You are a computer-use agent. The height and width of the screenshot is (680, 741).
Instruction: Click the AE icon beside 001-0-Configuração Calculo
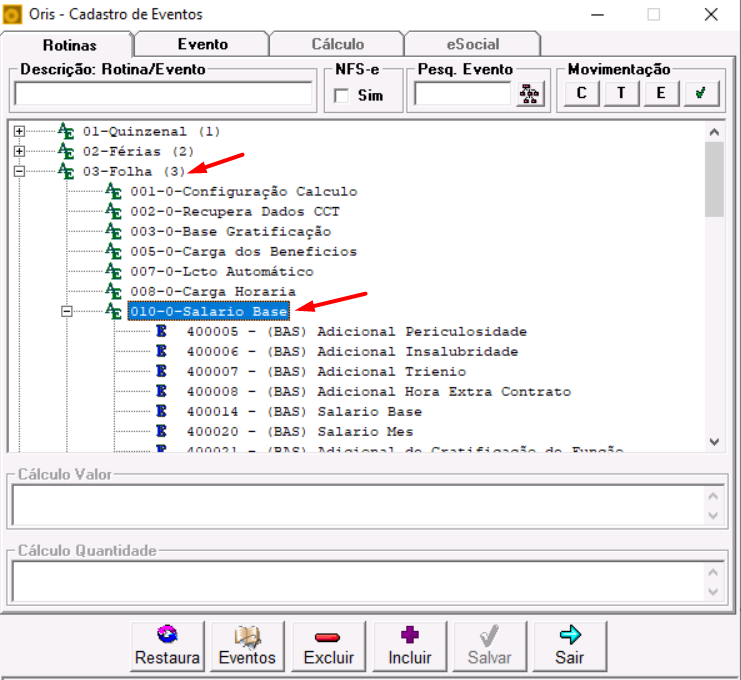pos(113,191)
